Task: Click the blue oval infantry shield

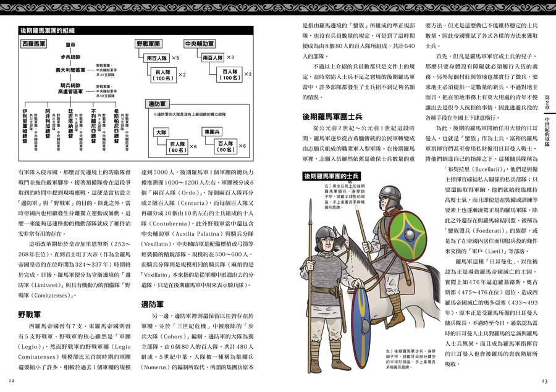Action: click(x=361, y=329)
